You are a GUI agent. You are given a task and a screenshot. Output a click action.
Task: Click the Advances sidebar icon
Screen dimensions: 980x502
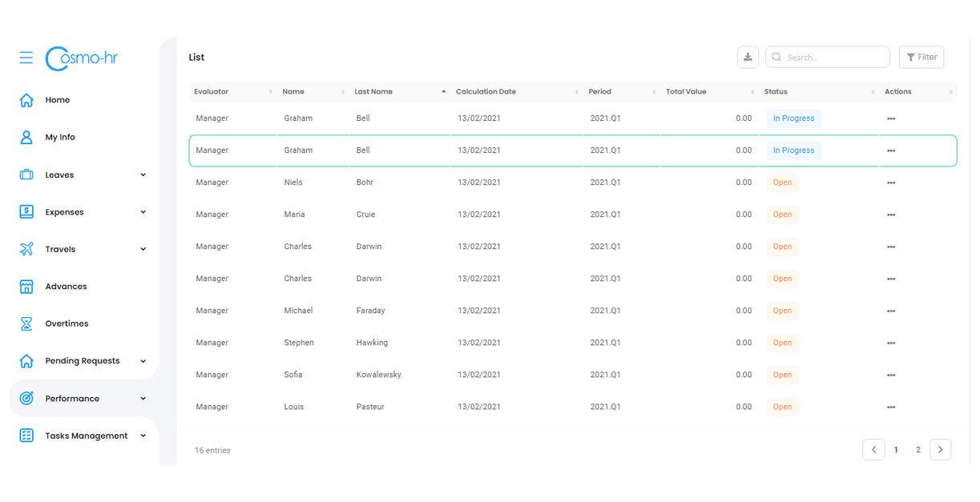coord(26,287)
